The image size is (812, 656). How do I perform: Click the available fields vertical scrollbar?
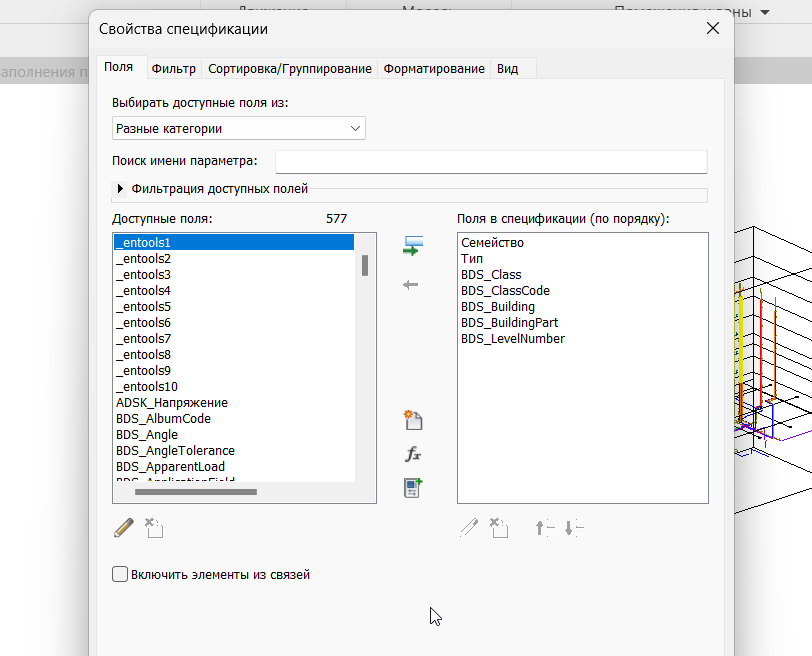365,265
